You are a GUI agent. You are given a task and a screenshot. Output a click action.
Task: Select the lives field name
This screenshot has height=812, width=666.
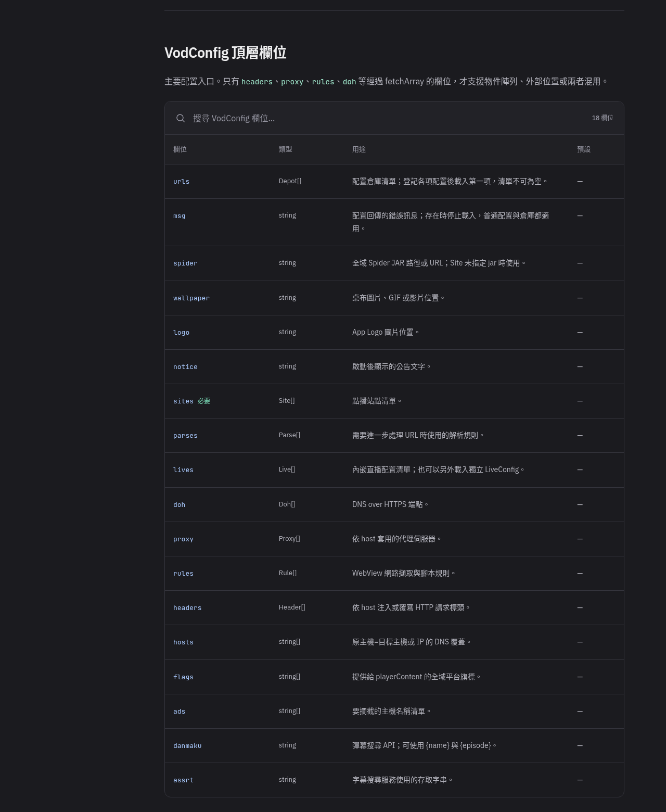(x=183, y=470)
